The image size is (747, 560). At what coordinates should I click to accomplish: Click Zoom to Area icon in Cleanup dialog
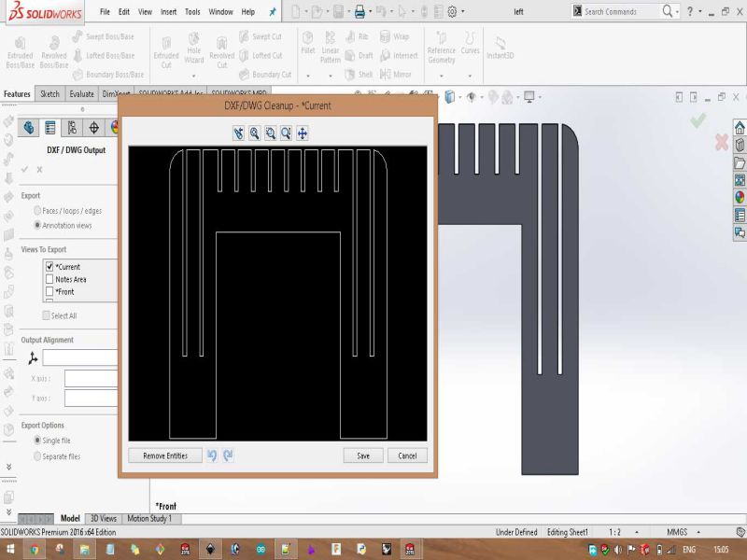click(270, 133)
